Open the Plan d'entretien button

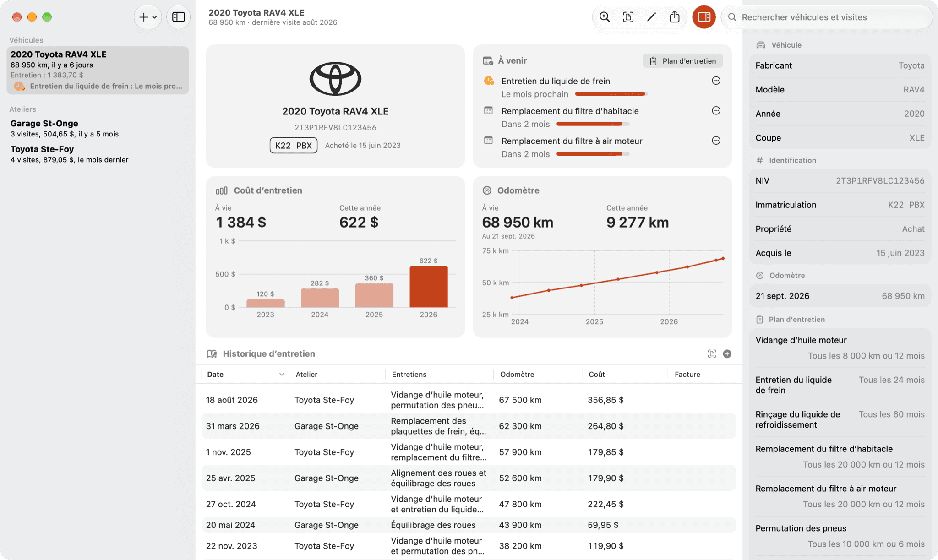pos(682,61)
